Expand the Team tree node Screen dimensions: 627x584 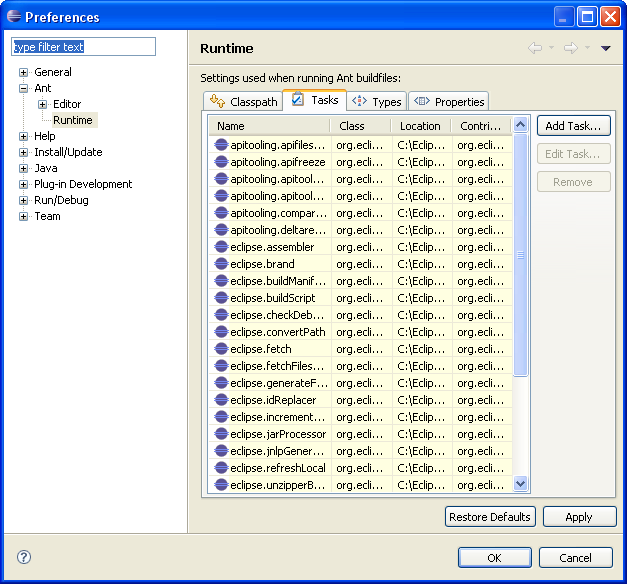click(x=24, y=216)
